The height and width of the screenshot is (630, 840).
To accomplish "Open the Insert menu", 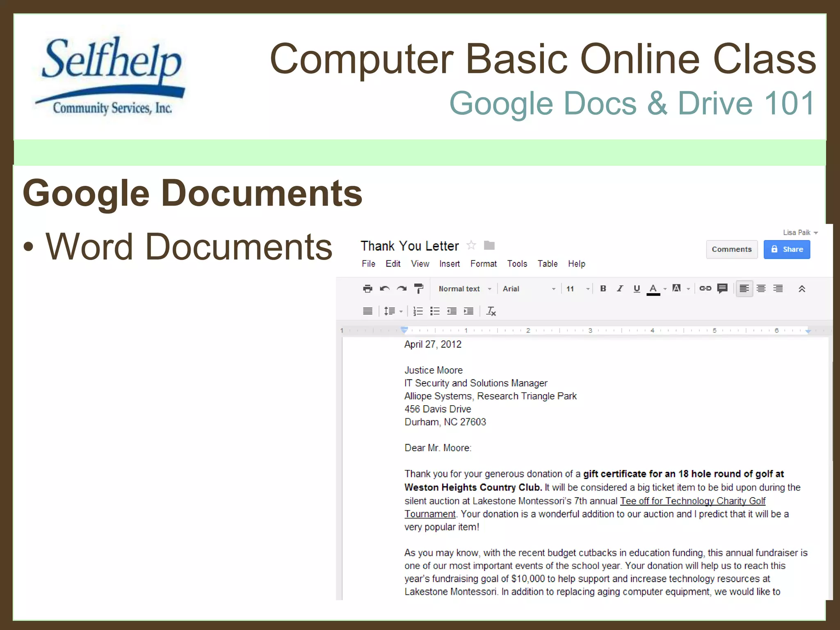I will (450, 264).
